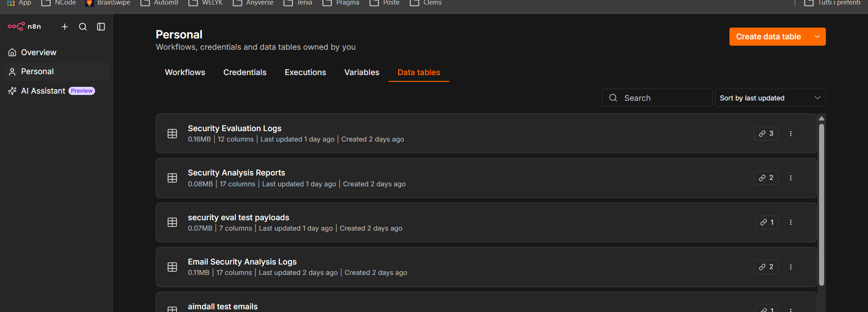Switch to the Workflows tab
868x312 pixels.
click(185, 72)
